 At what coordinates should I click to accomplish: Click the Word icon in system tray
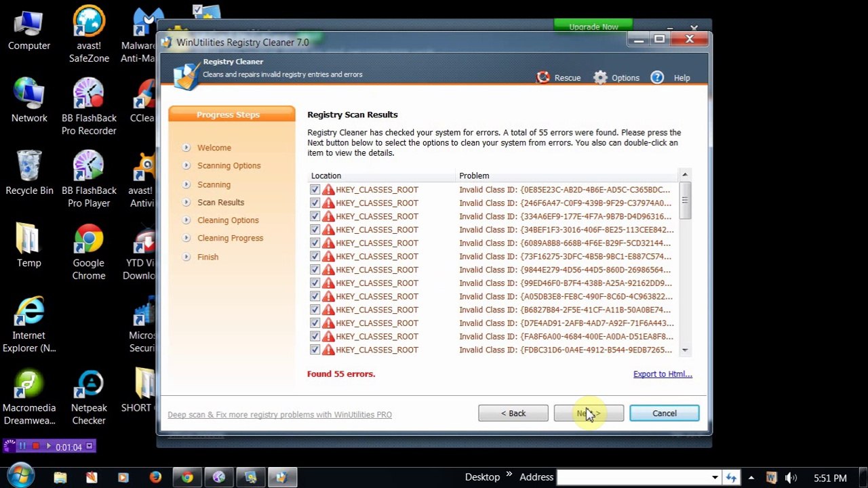[771, 478]
